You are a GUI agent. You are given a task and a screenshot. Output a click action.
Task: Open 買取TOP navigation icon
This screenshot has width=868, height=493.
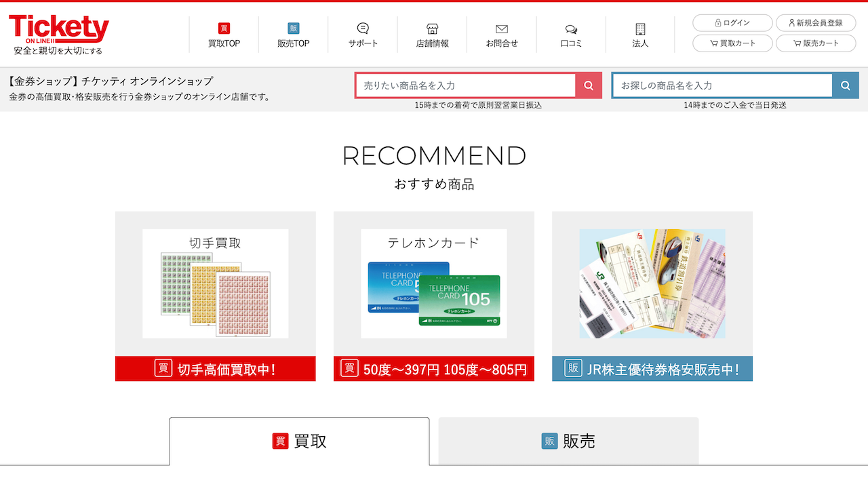[x=224, y=28]
